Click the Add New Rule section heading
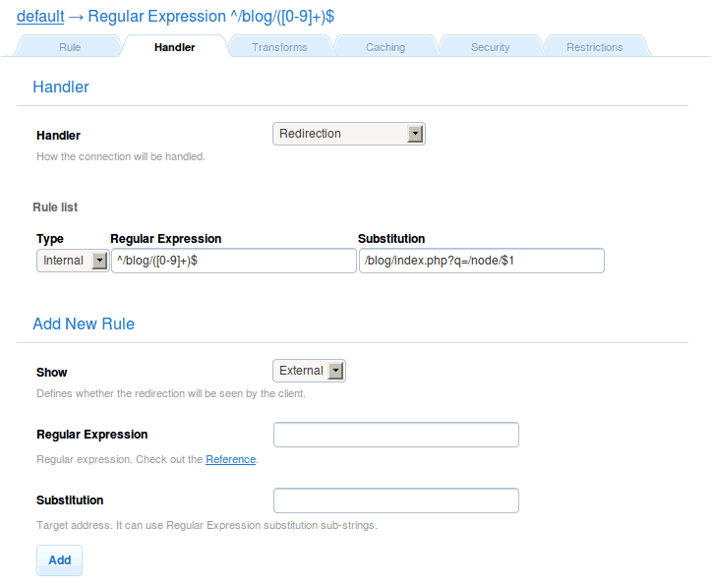Viewport: 712px width, 588px height. [84, 323]
